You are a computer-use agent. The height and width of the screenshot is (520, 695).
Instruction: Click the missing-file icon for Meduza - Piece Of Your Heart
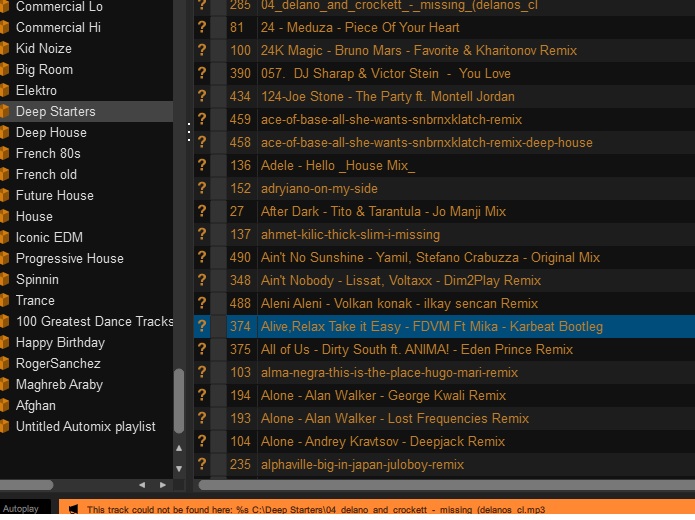[202, 28]
